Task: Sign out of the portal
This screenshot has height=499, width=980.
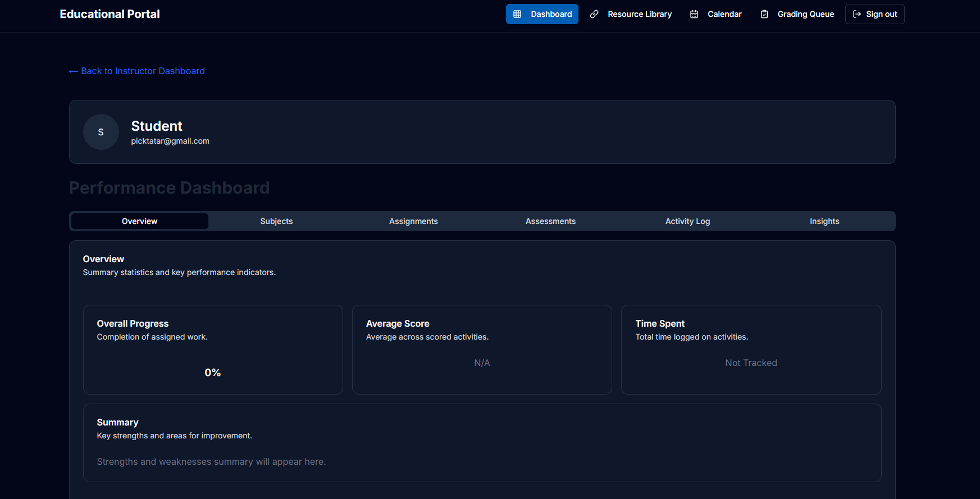Action: (x=875, y=14)
